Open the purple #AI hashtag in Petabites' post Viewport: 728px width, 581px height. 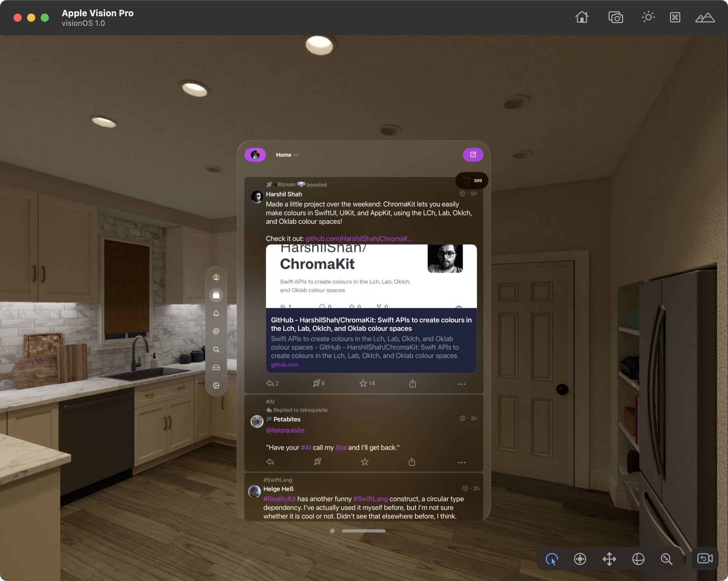[306, 447]
